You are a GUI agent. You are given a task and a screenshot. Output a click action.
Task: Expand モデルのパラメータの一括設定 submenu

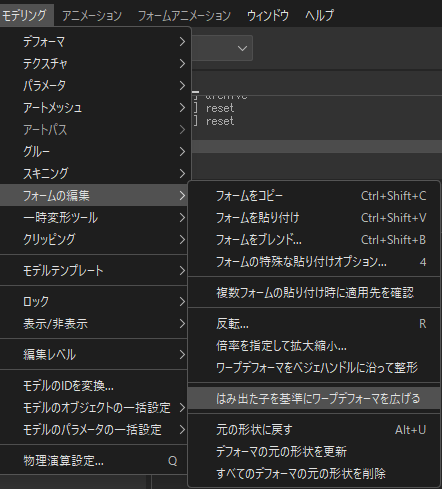95,430
